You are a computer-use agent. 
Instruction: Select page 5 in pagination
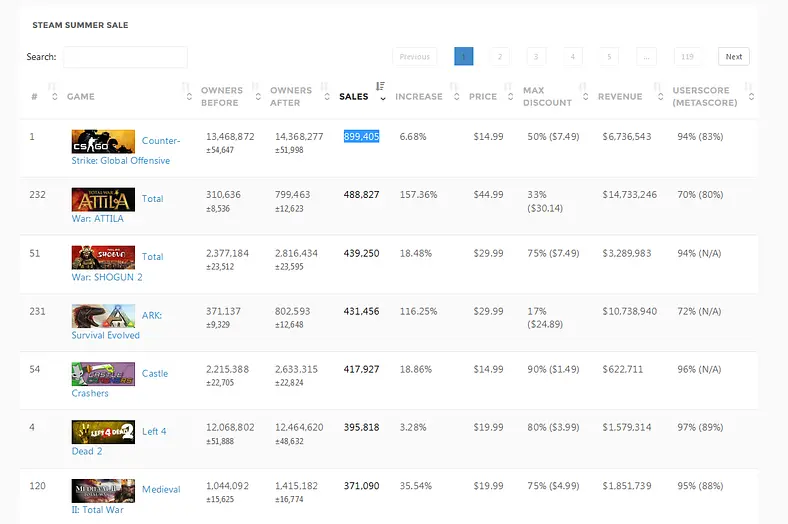pos(609,57)
